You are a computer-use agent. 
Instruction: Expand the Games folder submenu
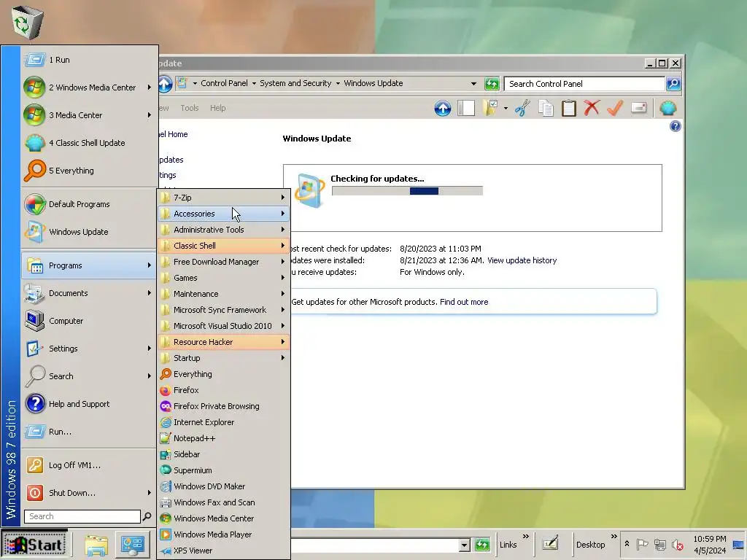pyautogui.click(x=224, y=278)
